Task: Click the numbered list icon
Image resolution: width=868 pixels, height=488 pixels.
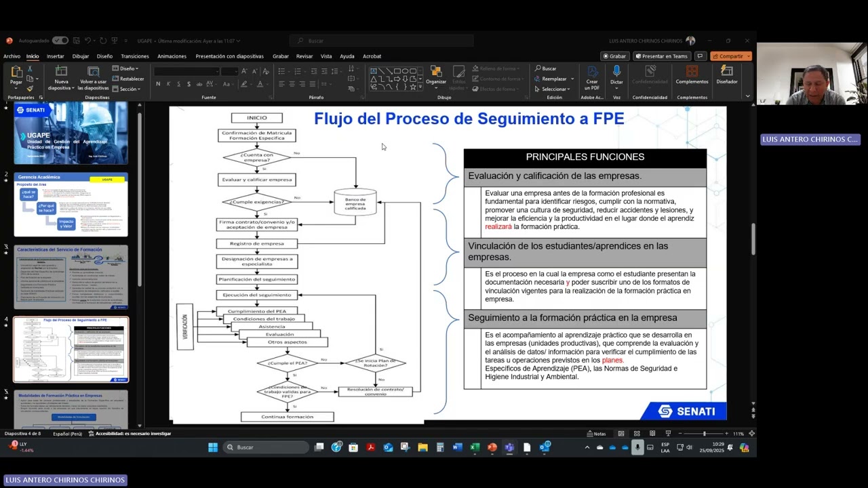Action: click(x=298, y=71)
